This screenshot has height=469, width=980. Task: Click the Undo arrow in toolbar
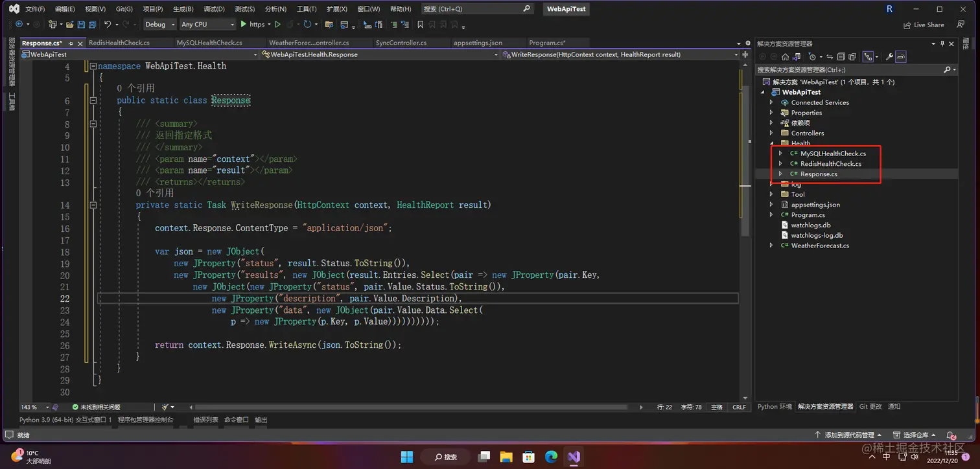(x=108, y=25)
